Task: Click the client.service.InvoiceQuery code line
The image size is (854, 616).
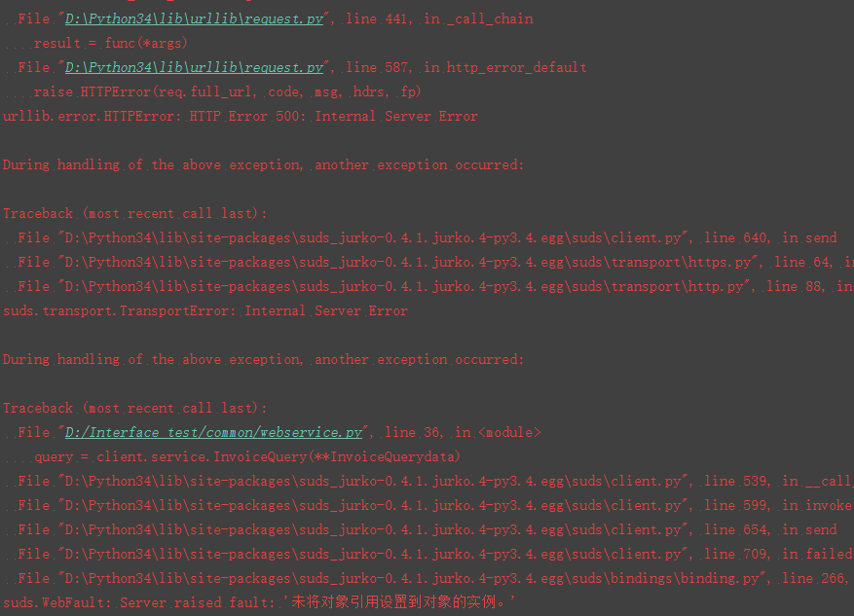Action: (247, 457)
